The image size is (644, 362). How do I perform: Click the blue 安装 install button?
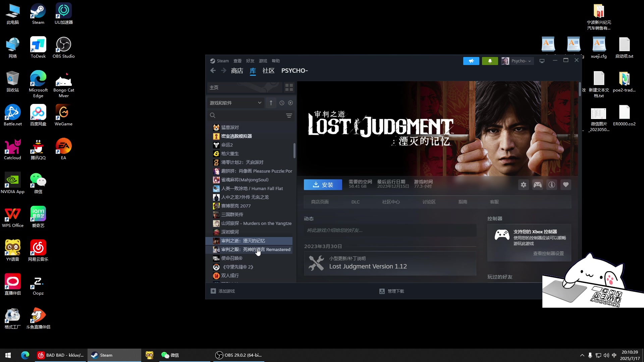coord(323,185)
